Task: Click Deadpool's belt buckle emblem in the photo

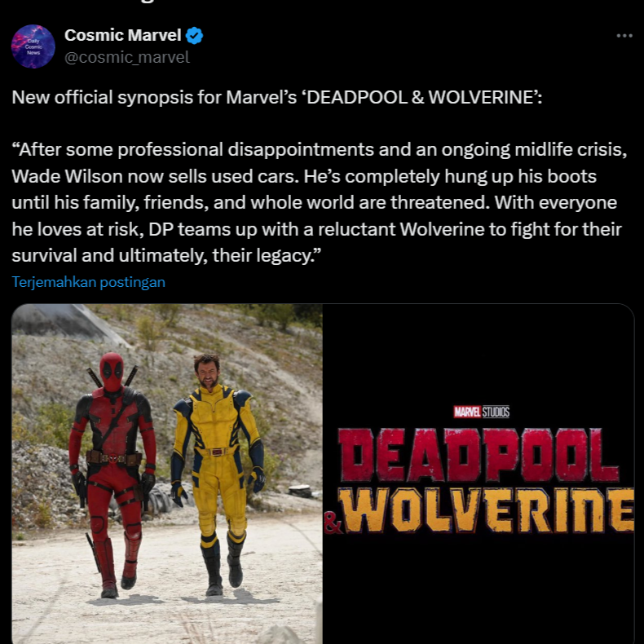Action: [113, 458]
